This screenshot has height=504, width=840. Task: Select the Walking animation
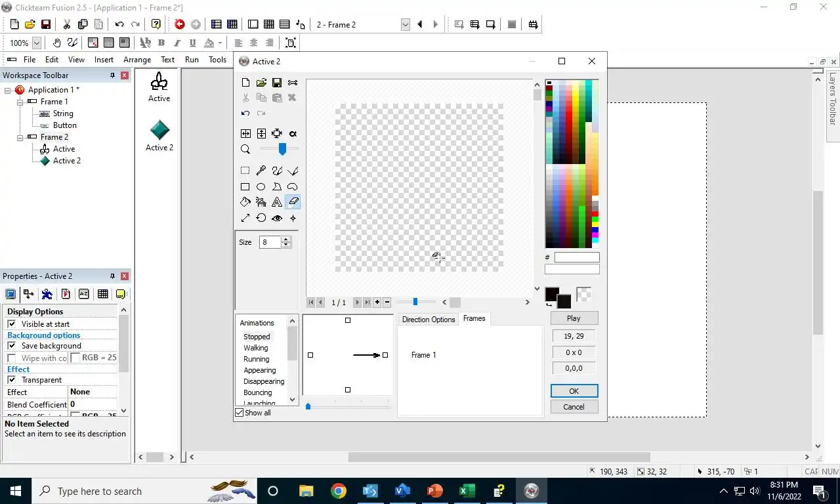(x=256, y=348)
